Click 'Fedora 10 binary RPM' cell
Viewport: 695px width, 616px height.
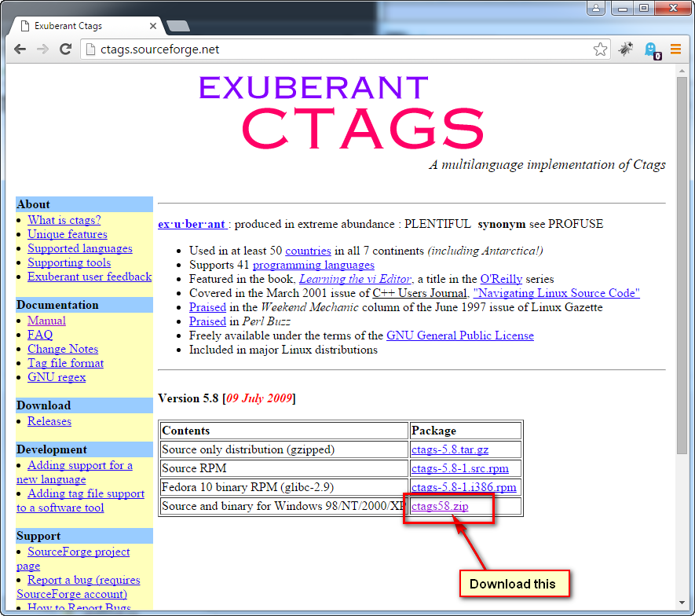283,487
